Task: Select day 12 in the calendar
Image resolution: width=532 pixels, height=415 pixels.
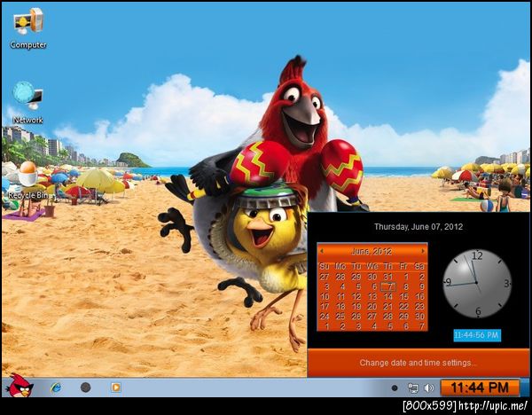Action: (x=356, y=296)
